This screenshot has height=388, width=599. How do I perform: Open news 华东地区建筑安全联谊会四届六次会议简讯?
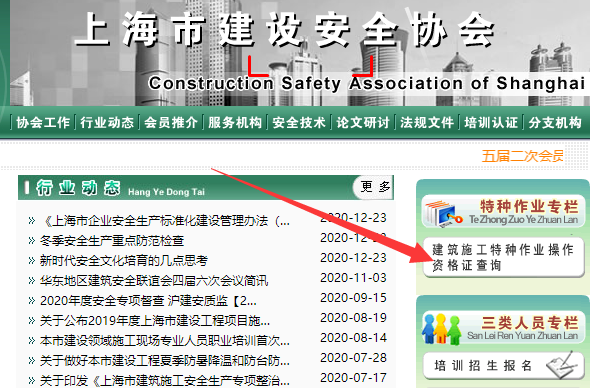[x=154, y=281]
